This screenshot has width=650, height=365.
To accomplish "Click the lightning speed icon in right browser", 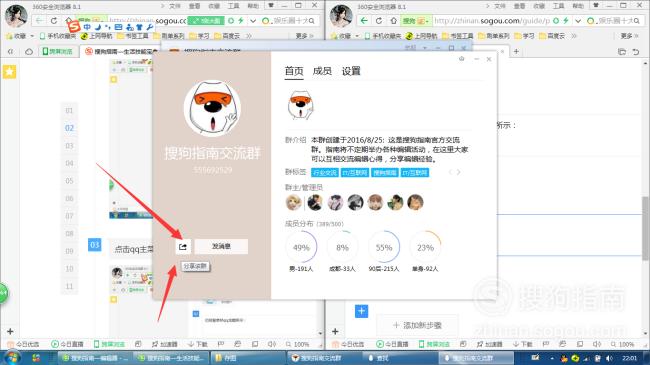I will tap(566, 21).
